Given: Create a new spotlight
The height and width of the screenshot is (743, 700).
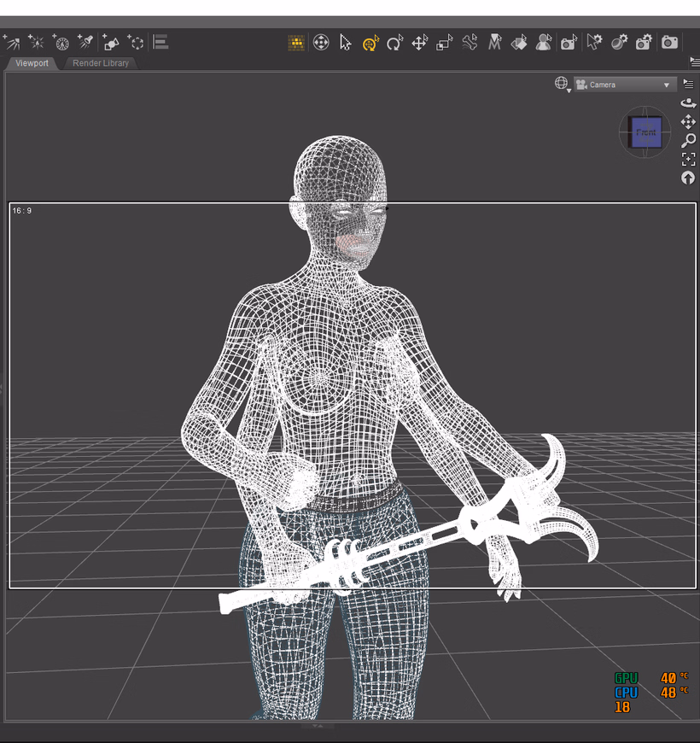Looking at the screenshot, I should pyautogui.click(x=85, y=42).
